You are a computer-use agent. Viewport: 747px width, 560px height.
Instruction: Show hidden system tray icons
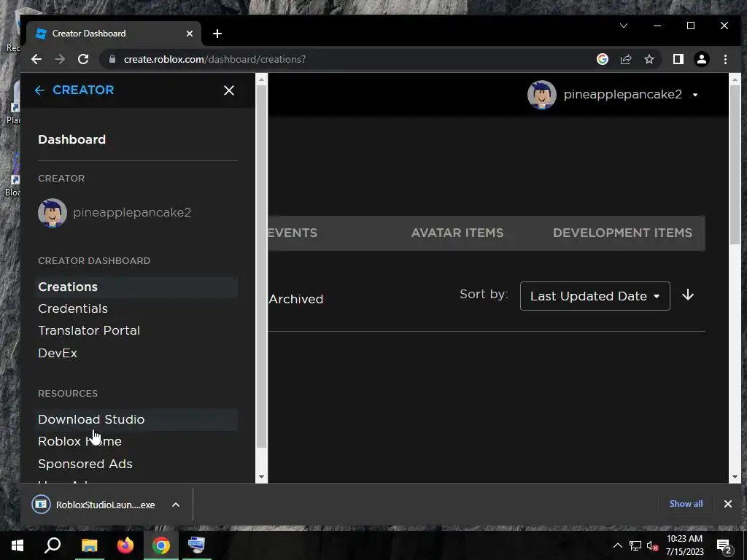[617, 545]
